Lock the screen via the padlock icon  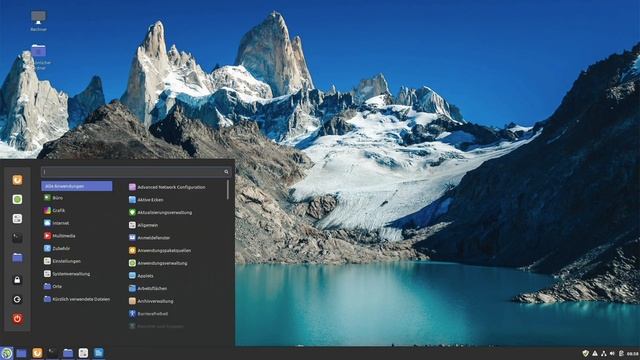[17, 280]
